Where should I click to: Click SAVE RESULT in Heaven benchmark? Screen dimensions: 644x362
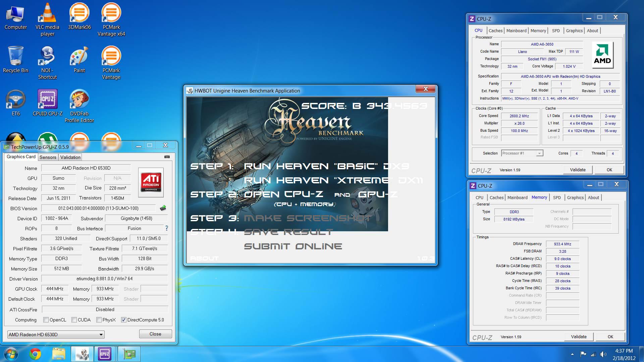[288, 232]
